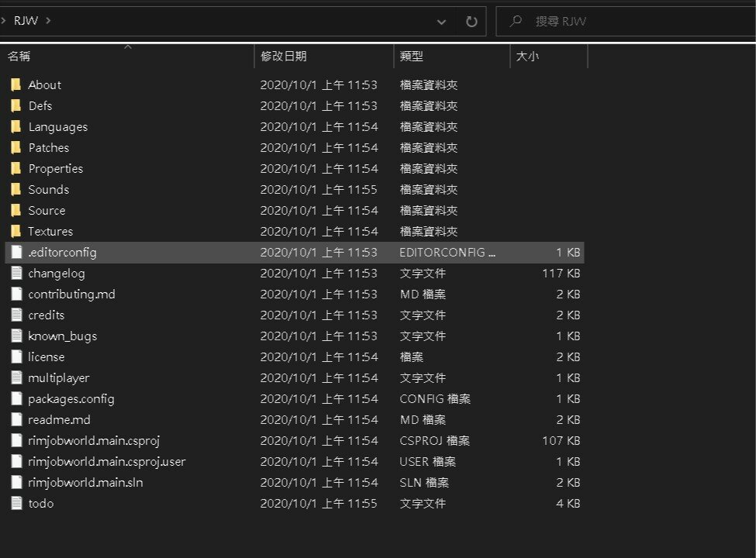Click the readme.md file icon

click(x=16, y=420)
